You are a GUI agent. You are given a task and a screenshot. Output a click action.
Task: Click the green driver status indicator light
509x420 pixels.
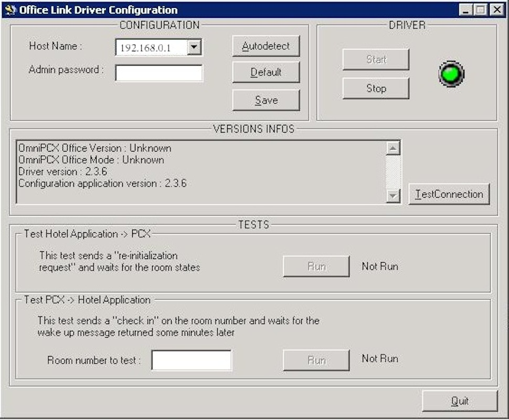tap(452, 74)
